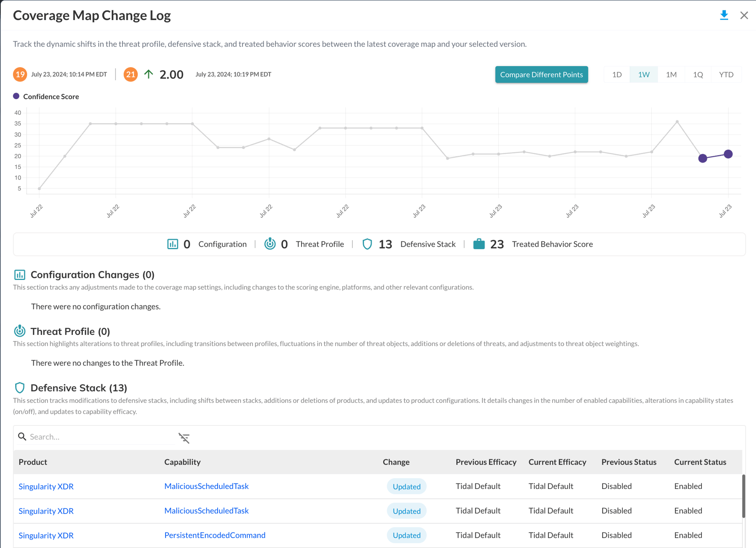Download the Coverage Map Change Log report
Screen dimensions: 756x548
point(724,15)
